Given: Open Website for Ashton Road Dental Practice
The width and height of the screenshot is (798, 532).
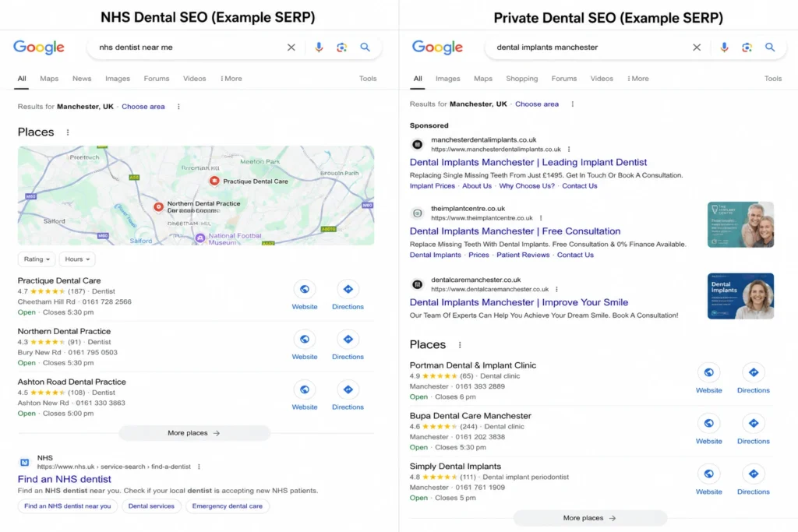Looking at the screenshot, I should [305, 396].
